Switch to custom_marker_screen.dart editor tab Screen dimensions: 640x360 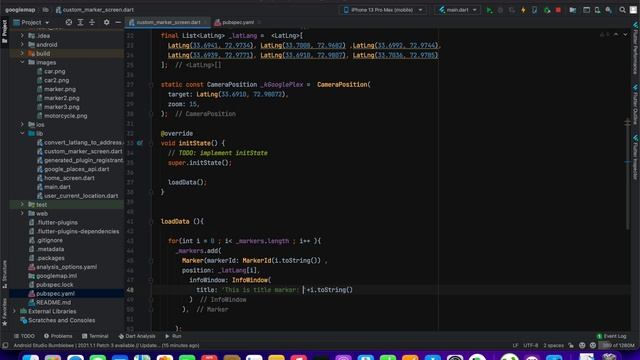click(x=168, y=22)
